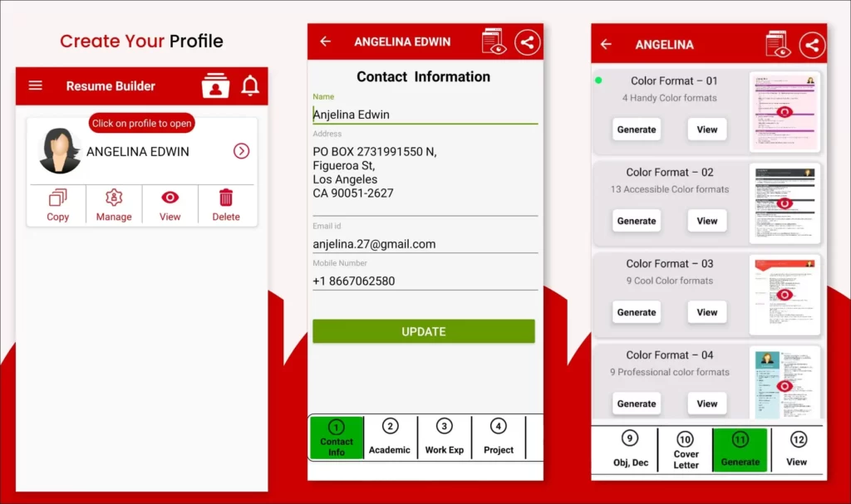Open the profile card icon in Resume Builder header
The height and width of the screenshot is (504, 851).
click(x=215, y=86)
